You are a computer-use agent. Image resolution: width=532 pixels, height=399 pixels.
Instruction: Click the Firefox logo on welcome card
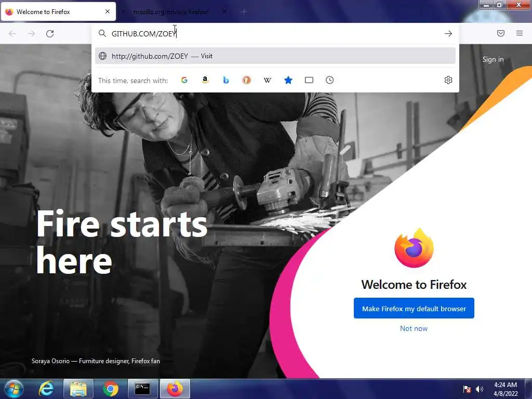tap(414, 248)
